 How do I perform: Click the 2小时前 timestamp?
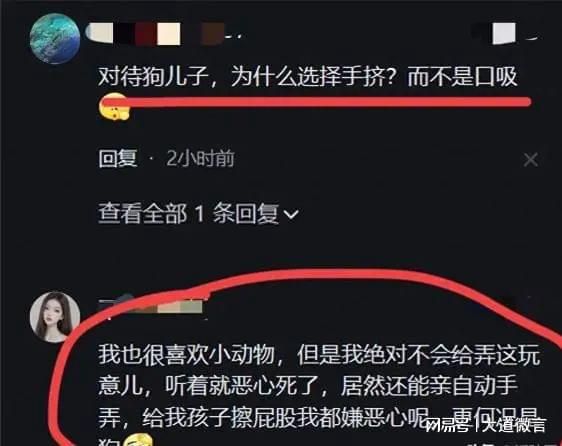(200, 158)
